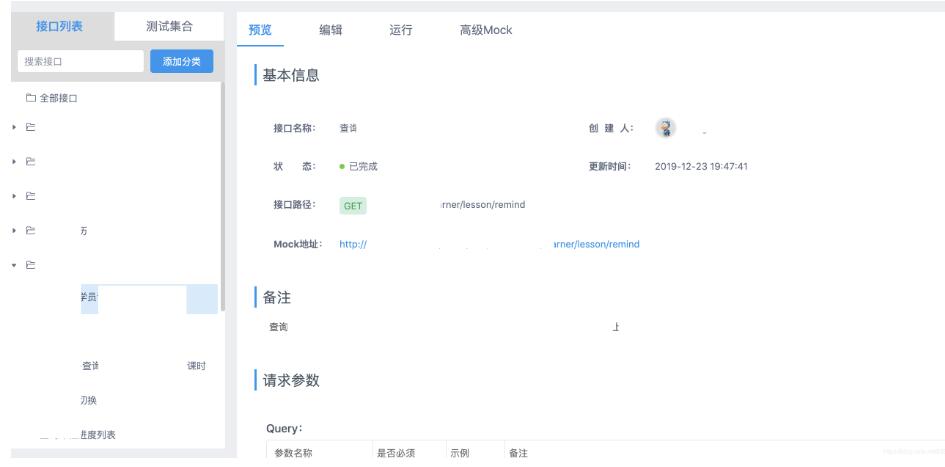
Task: Click the creator's avatar next to 创建人
Action: [x=665, y=128]
